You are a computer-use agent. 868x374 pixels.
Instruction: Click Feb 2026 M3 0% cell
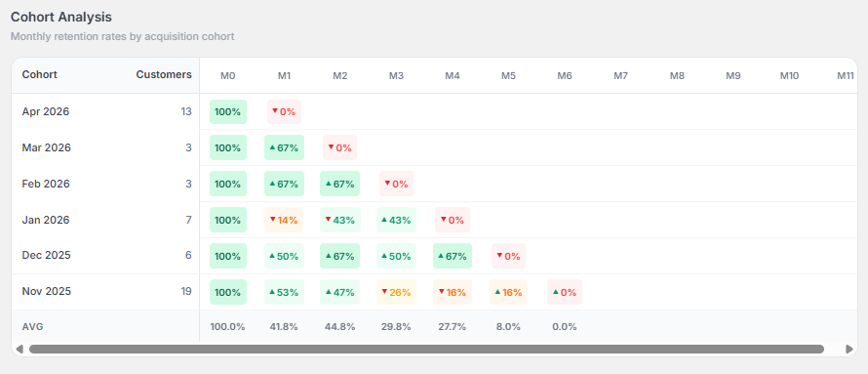click(396, 184)
